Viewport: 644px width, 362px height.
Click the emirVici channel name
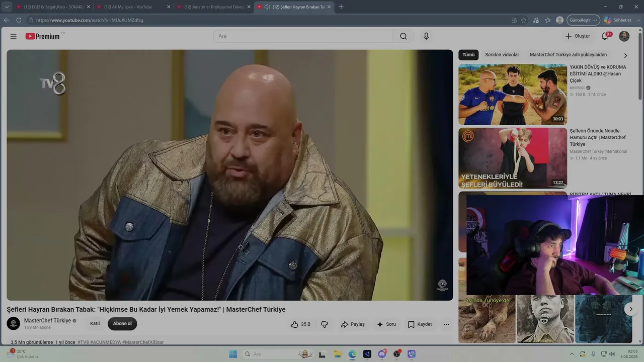tap(577, 87)
